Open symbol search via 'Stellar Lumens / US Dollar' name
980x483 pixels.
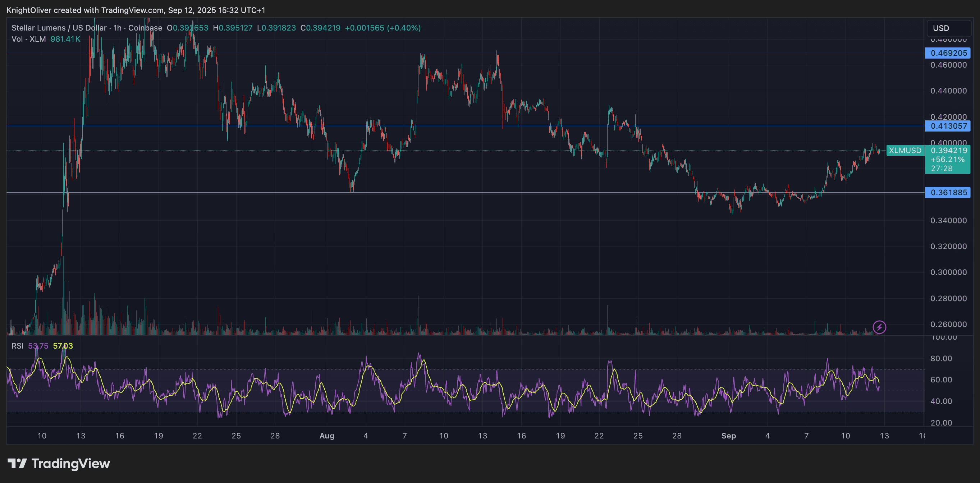[x=58, y=28]
